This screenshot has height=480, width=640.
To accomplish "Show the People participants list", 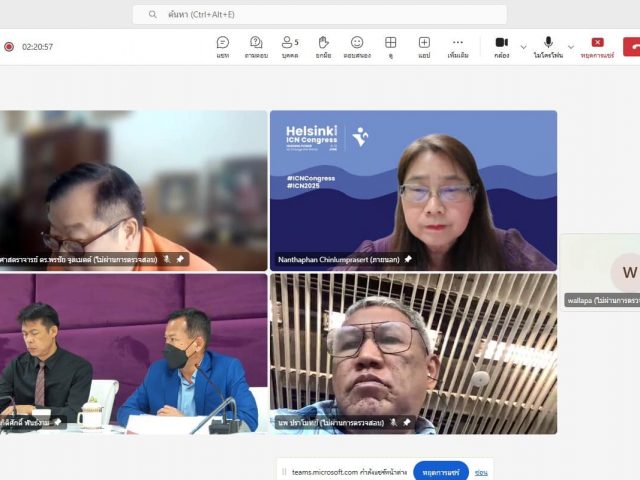I will tap(290, 47).
